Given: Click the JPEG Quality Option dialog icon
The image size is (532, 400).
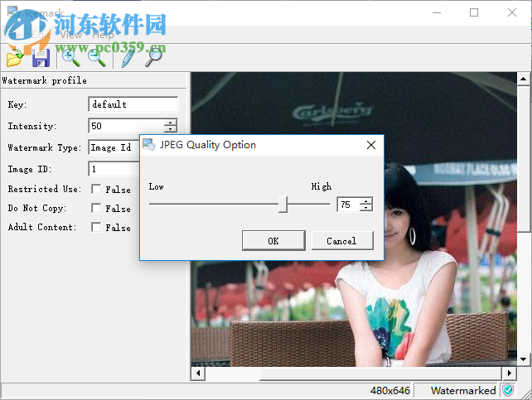Looking at the screenshot, I should (x=149, y=144).
